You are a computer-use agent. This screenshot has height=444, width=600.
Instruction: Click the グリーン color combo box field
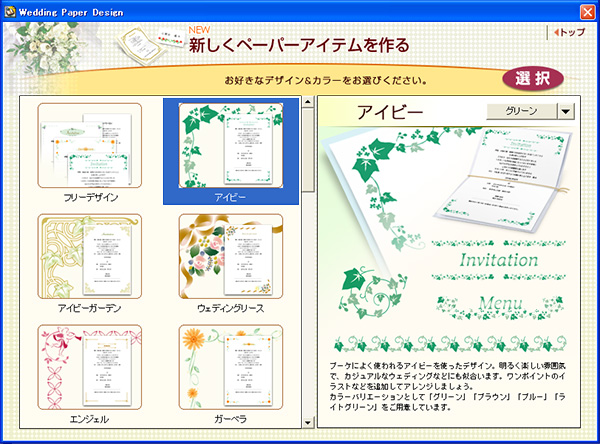pos(522,112)
